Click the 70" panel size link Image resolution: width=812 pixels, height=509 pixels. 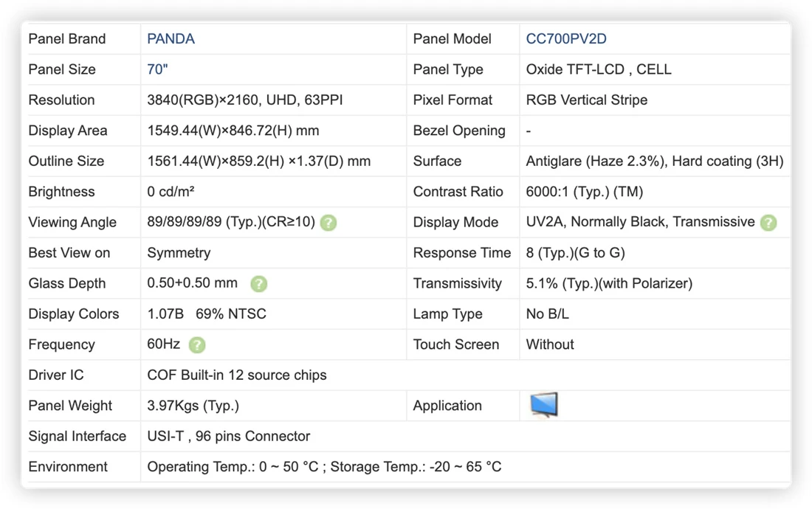point(157,69)
